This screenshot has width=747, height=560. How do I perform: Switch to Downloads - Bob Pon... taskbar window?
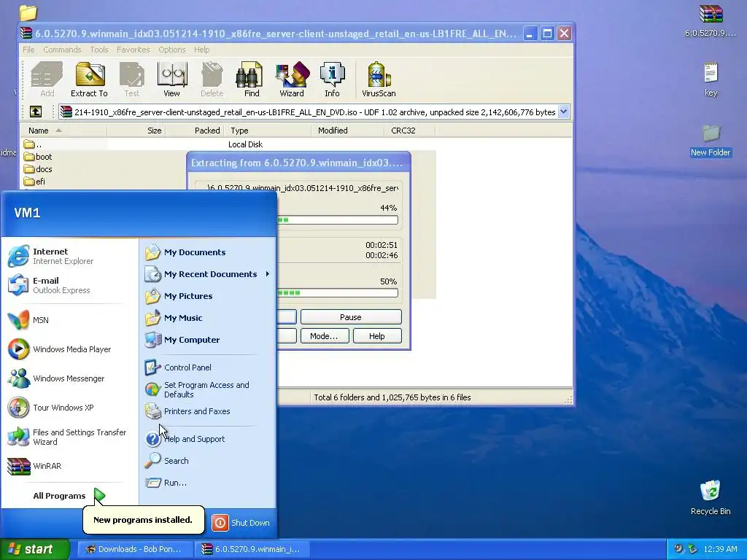(134, 549)
